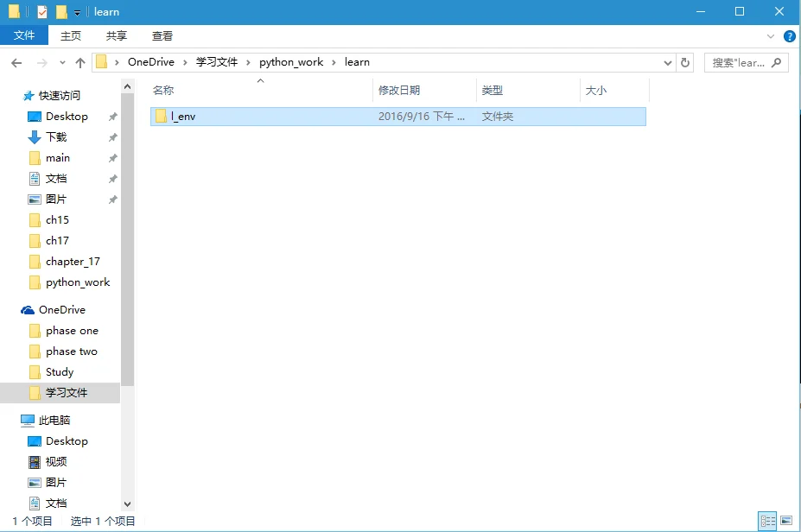The height and width of the screenshot is (532, 801).
Task: Expand chevron after OneDrive in address bar
Action: coord(185,62)
